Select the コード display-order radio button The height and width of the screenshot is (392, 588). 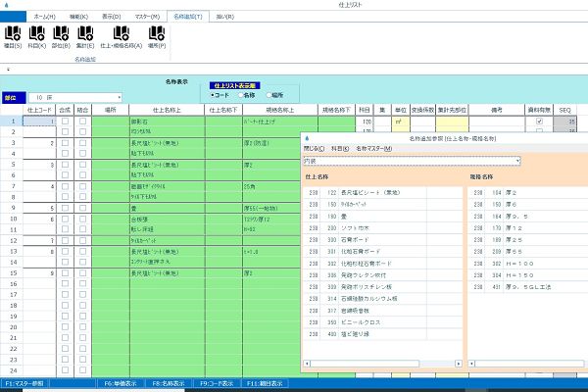pyautogui.click(x=213, y=95)
